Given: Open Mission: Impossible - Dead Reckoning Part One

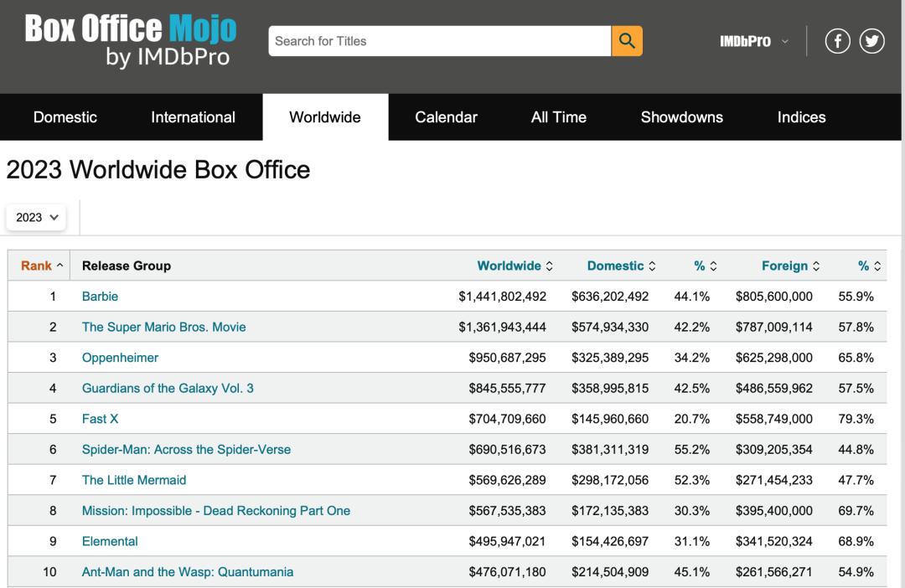Looking at the screenshot, I should click(x=216, y=511).
